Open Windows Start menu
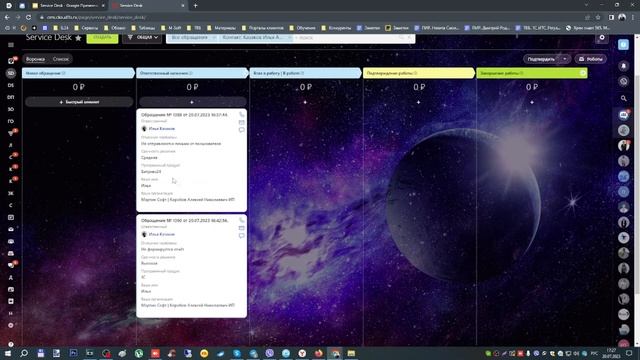 tap(8, 353)
